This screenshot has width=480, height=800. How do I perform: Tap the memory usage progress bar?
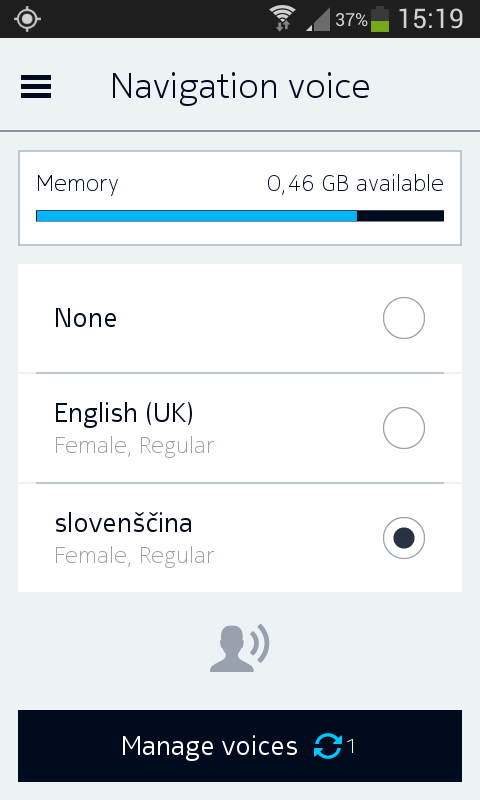coord(240,216)
